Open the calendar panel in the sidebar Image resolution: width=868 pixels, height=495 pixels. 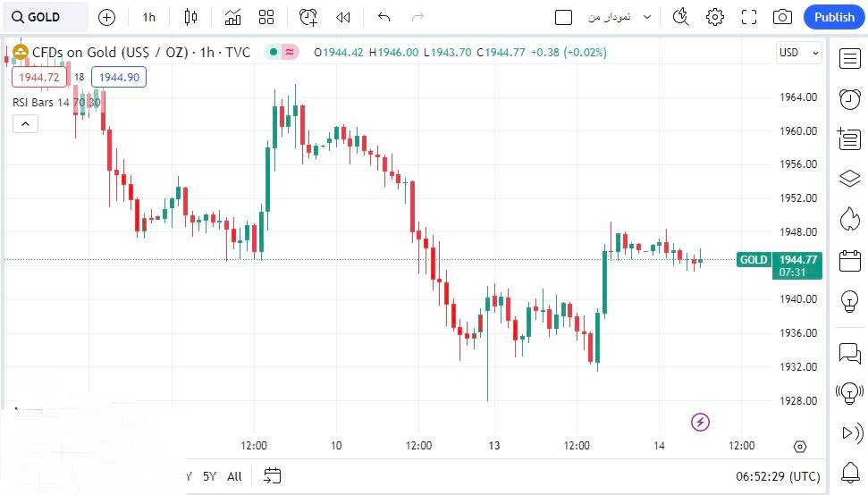coord(849,261)
